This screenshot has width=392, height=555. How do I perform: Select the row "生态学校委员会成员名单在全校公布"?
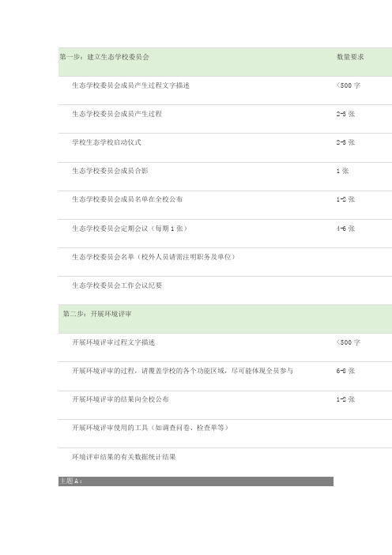127,199
